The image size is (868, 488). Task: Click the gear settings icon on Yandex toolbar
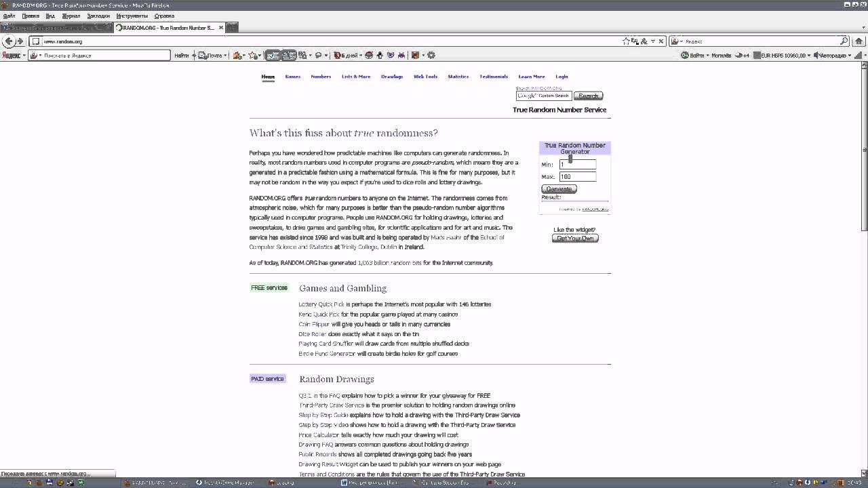pyautogui.click(x=431, y=56)
